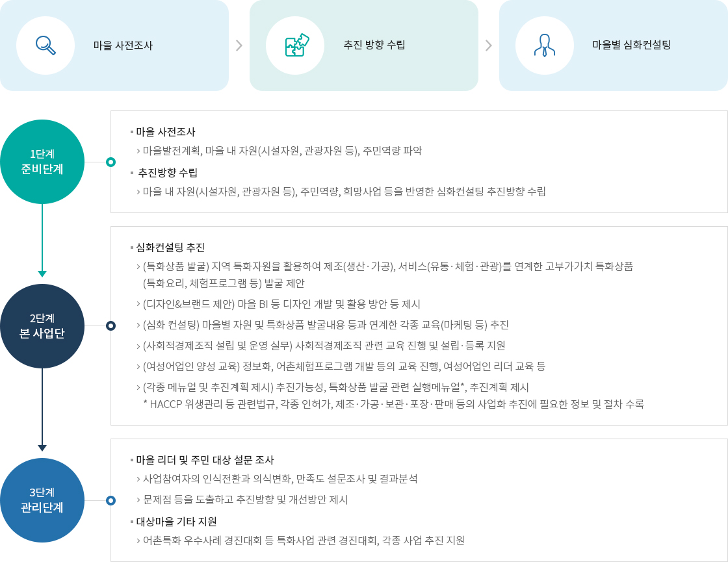Click the blue ring marker beside 3단계

point(110,500)
